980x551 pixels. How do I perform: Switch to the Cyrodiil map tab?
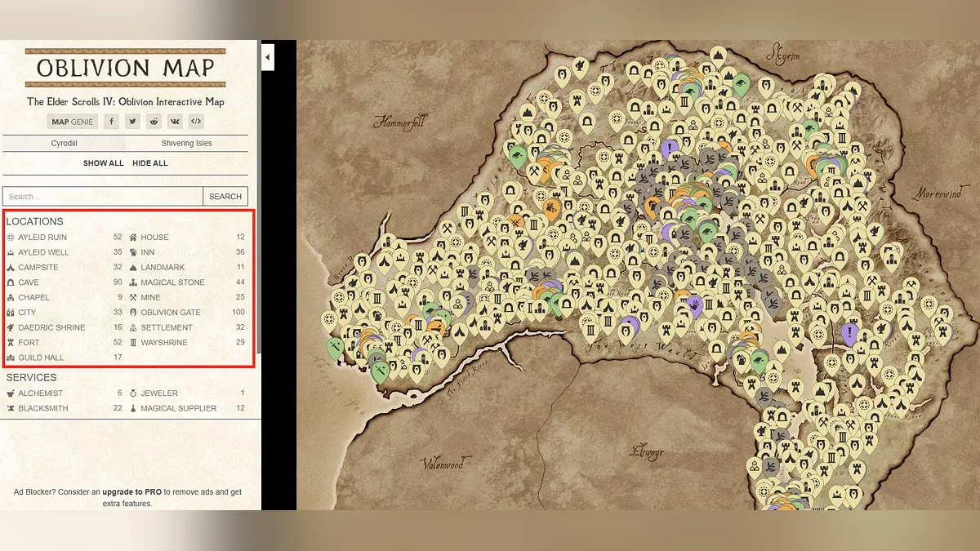(64, 144)
